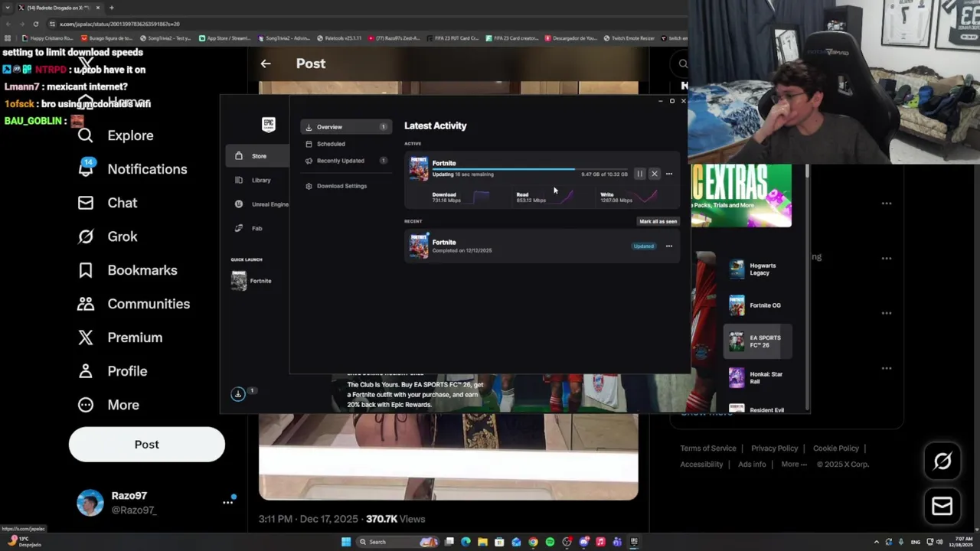Open account menu dots next to Razo97

pos(227,503)
